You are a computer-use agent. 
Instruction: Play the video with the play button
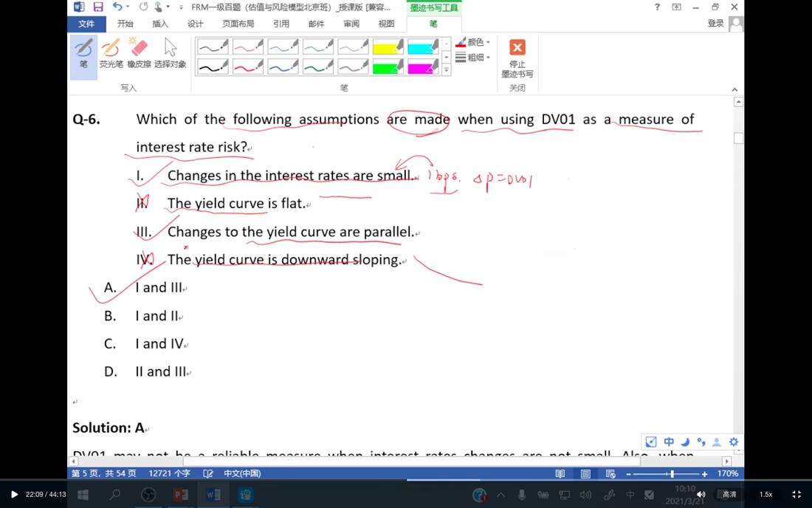tap(15, 495)
